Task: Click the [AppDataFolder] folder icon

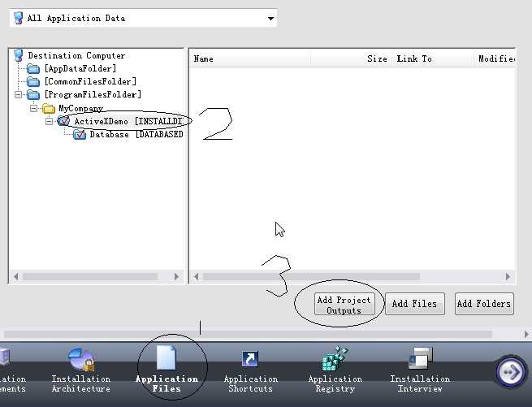Action: pos(33,69)
